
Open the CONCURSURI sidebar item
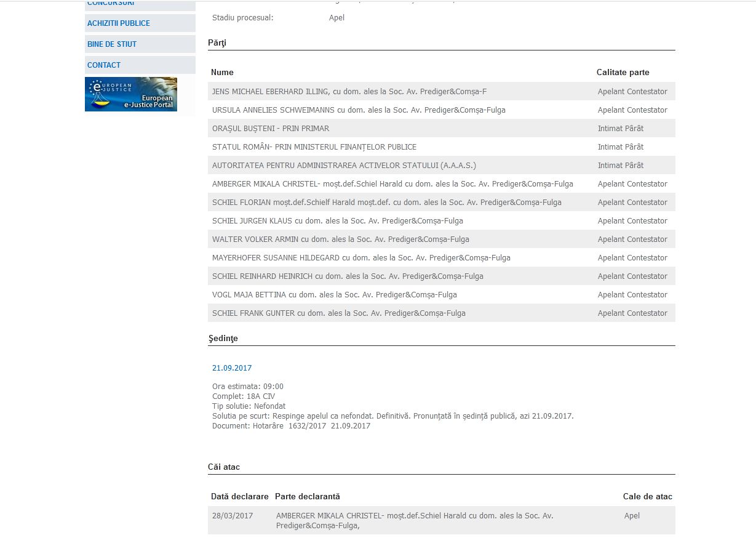click(111, 4)
